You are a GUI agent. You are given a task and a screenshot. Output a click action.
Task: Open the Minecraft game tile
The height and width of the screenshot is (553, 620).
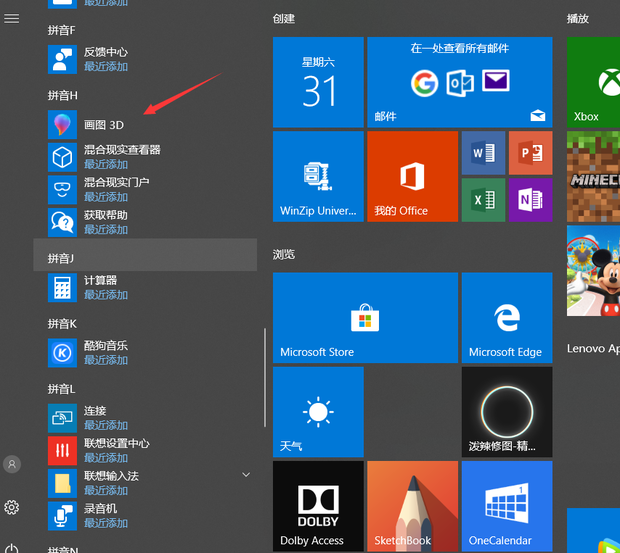(593, 176)
